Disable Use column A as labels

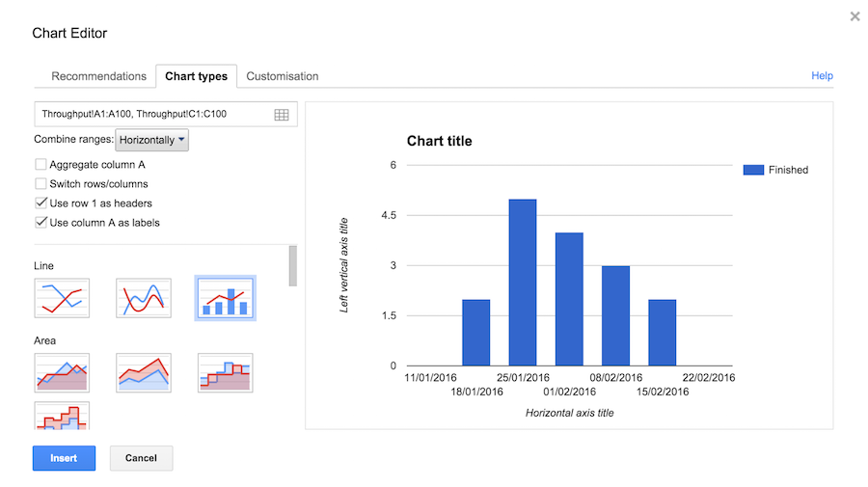pos(41,223)
